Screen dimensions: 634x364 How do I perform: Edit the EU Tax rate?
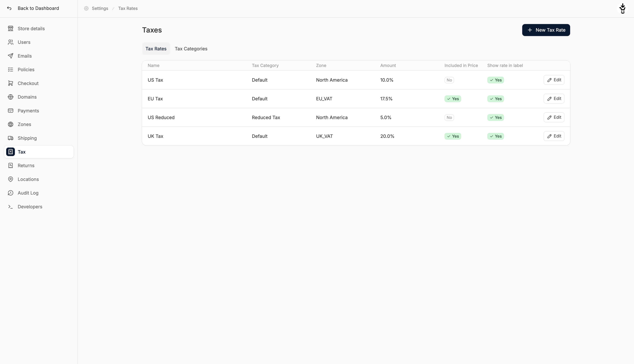[x=554, y=98]
